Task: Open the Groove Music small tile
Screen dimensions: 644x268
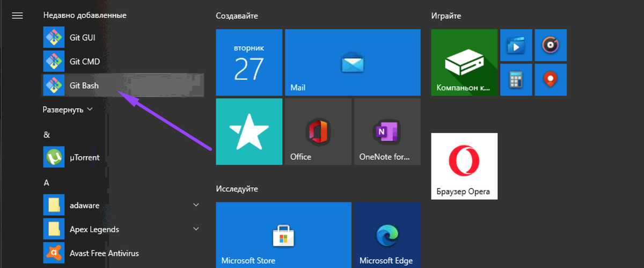Action: point(551,45)
